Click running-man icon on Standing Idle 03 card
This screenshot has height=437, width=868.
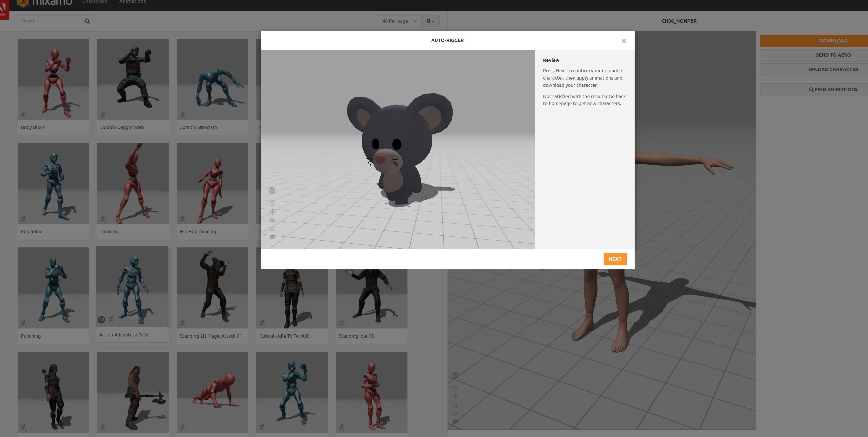click(x=341, y=323)
